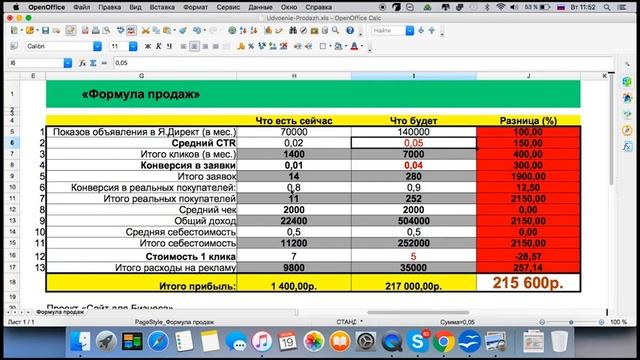The width and height of the screenshot is (640, 360).
Task: Click the background color paint bucket swatch
Action: (x=338, y=46)
